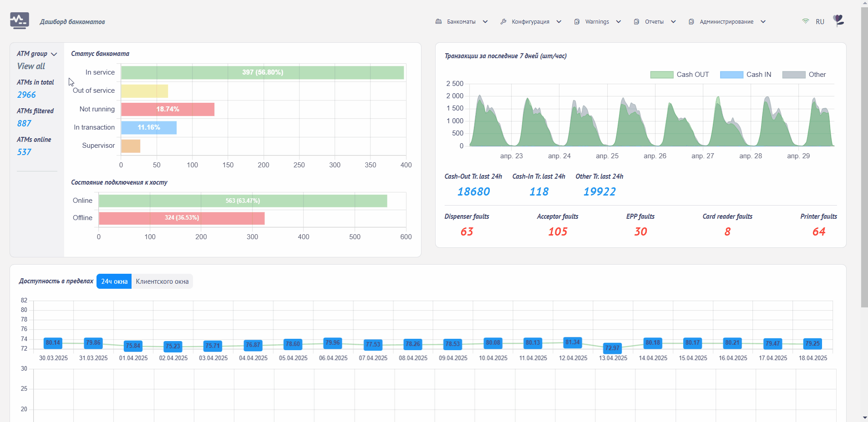Switch to the Клиентского окна tab
Viewport: 868px width, 422px height.
click(162, 281)
